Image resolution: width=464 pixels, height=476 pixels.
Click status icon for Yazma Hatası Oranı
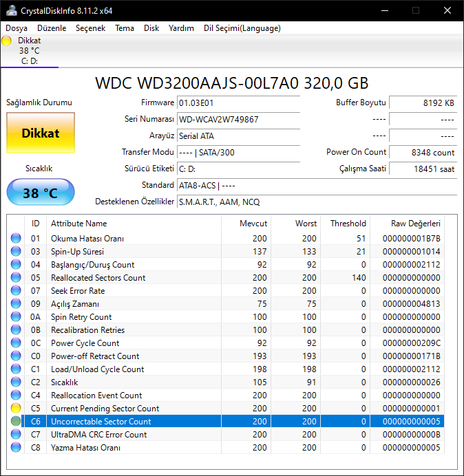(x=16, y=447)
